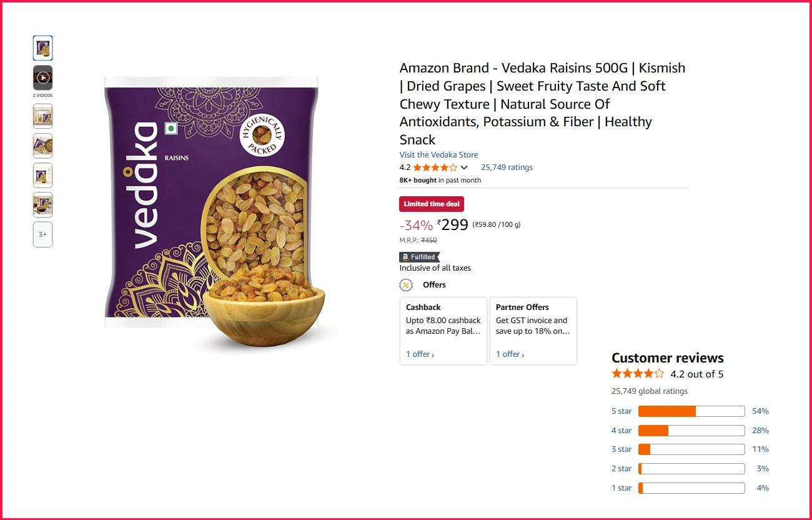Image resolution: width=812 pixels, height=520 pixels.
Task: Click the Customer reviews star icons
Action: pos(638,374)
